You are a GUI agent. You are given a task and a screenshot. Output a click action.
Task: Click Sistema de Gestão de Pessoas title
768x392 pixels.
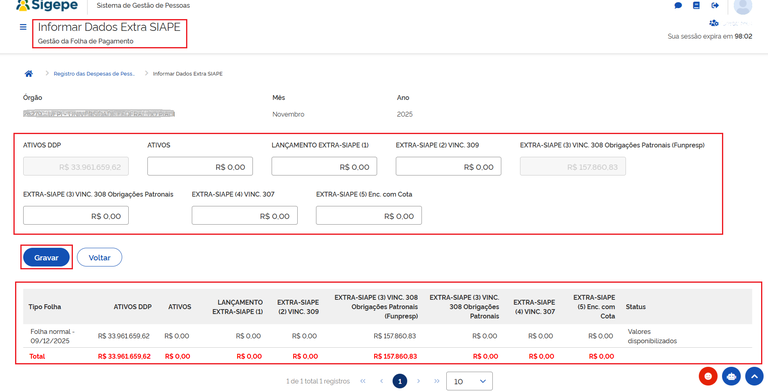143,5
